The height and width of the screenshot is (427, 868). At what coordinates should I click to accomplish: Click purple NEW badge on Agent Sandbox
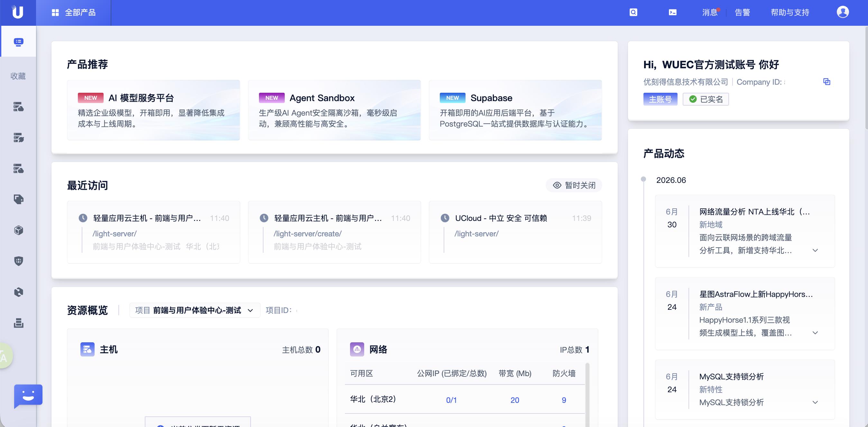[x=271, y=98]
